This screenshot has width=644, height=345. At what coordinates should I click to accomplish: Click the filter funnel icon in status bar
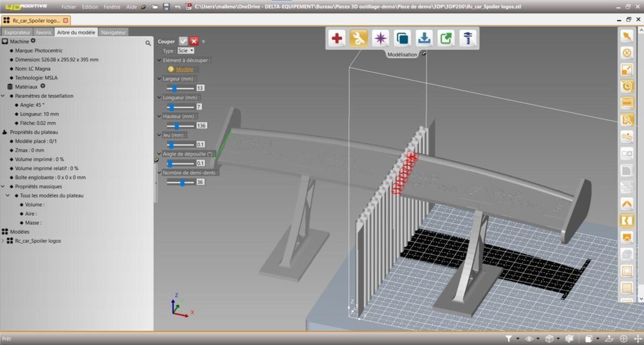pos(508,339)
